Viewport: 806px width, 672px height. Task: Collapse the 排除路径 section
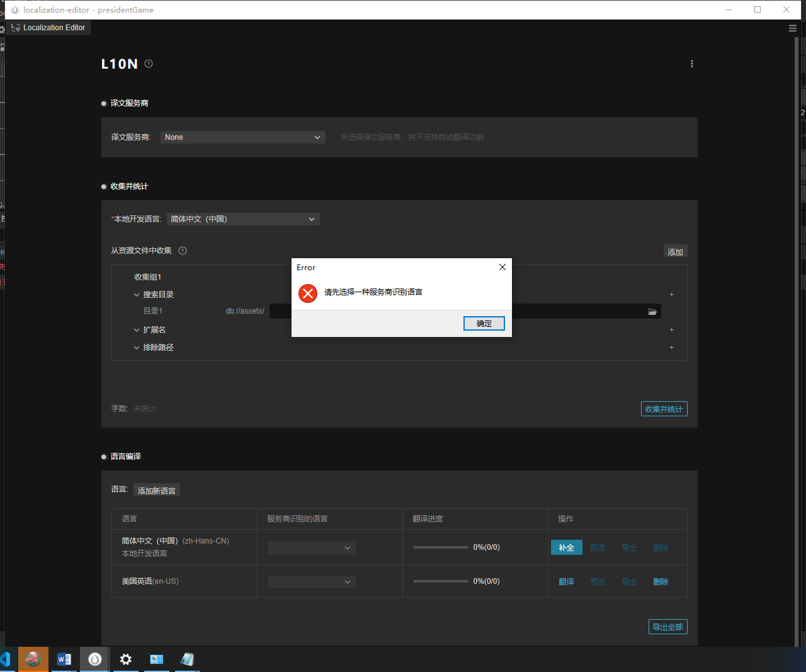pos(137,348)
